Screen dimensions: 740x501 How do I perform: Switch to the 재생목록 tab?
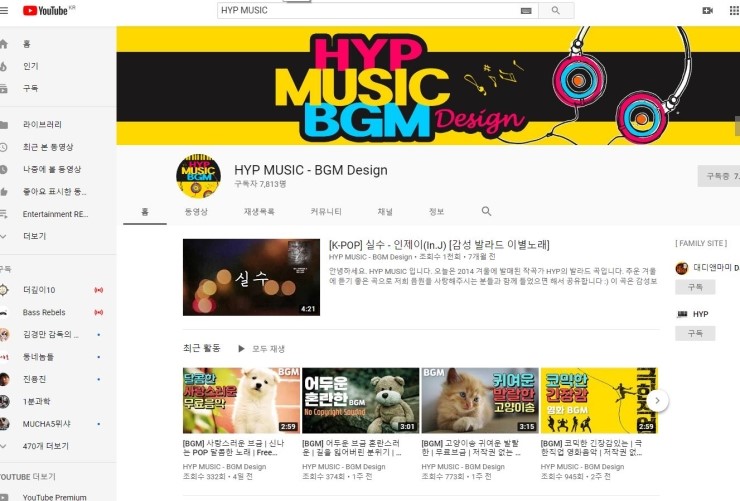pyautogui.click(x=259, y=211)
